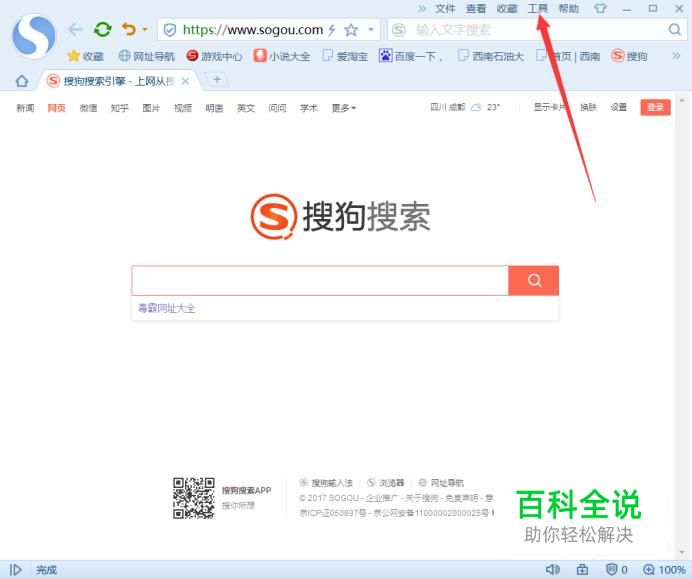The height and width of the screenshot is (579, 692).
Task: Click the main Sogou search input box
Action: (320, 281)
